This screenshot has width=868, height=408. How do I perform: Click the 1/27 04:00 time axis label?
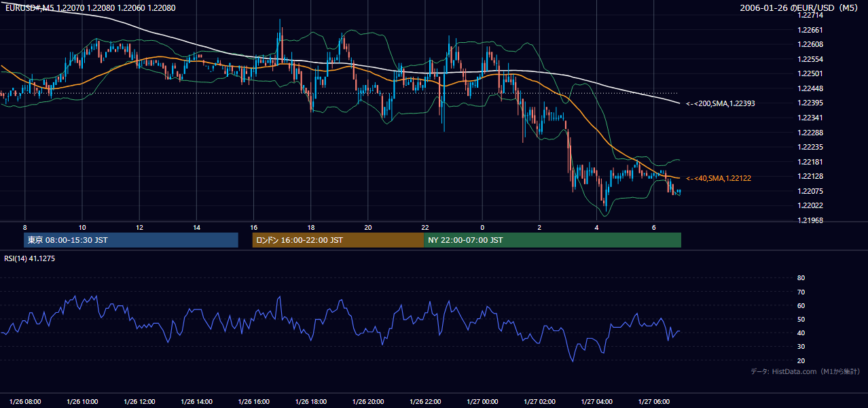pyautogui.click(x=596, y=402)
